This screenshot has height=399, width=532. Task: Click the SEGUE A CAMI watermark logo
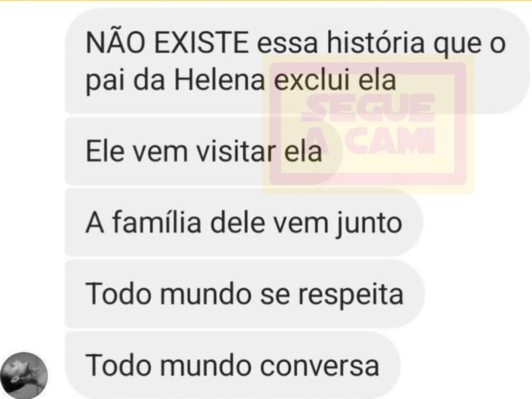click(368, 124)
